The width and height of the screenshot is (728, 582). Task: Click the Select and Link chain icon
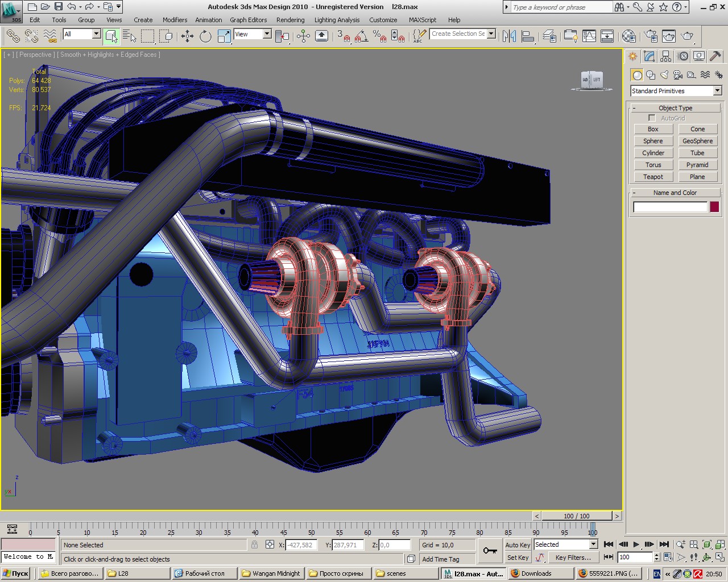13,36
